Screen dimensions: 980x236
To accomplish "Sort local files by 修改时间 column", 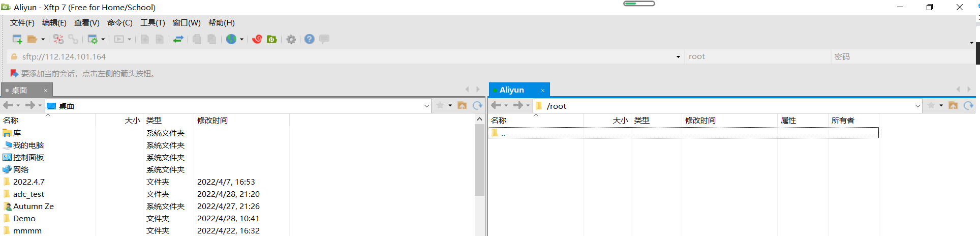I will coord(241,120).
